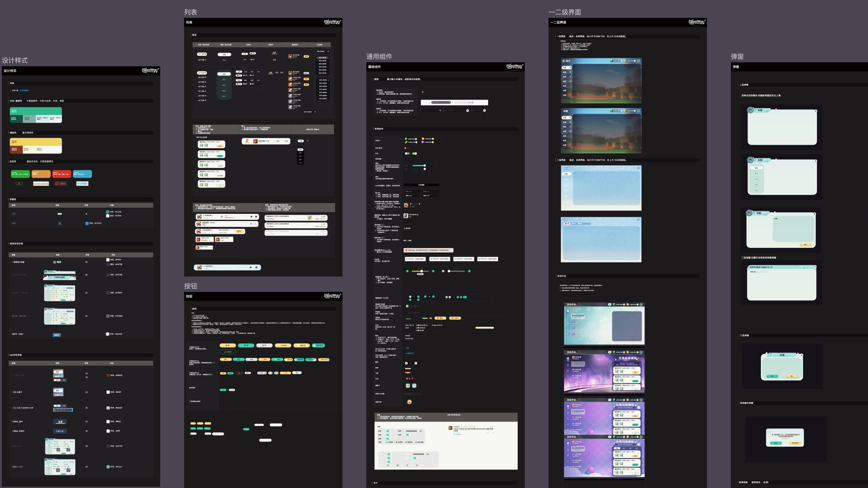Click player avatar icon in 基础组件 frame
This screenshot has height=488, width=868.
[x=406, y=205]
